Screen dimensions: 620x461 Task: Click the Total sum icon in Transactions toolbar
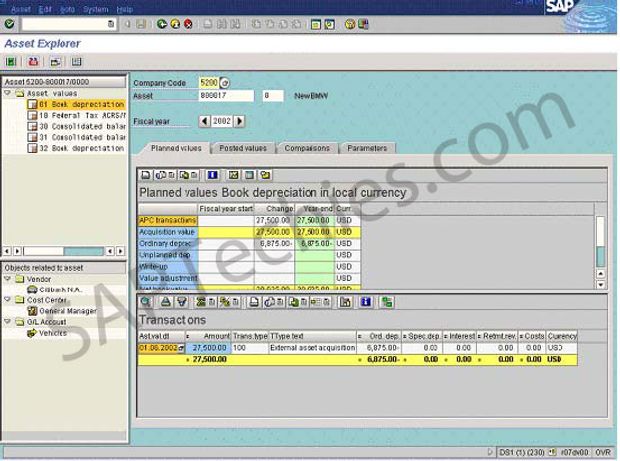tap(201, 302)
